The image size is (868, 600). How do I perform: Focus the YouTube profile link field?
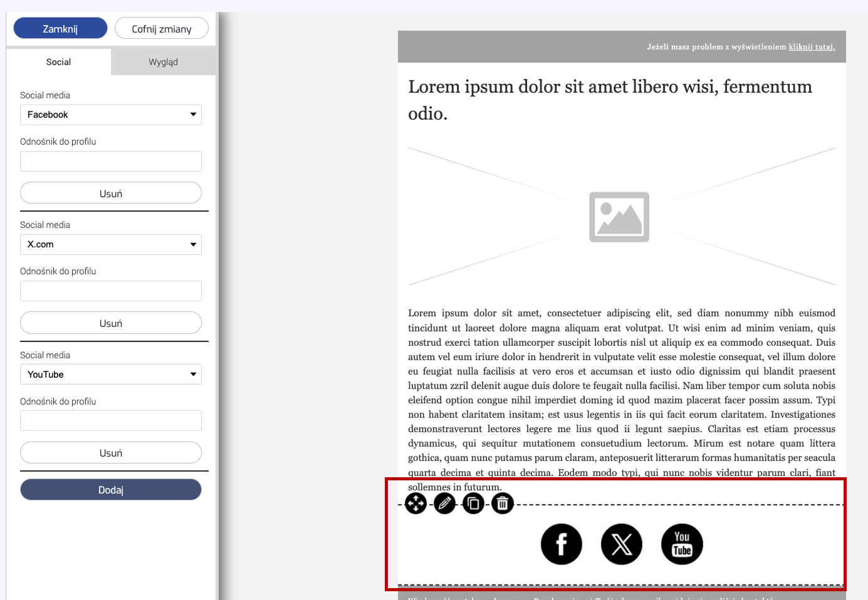pyautogui.click(x=111, y=420)
